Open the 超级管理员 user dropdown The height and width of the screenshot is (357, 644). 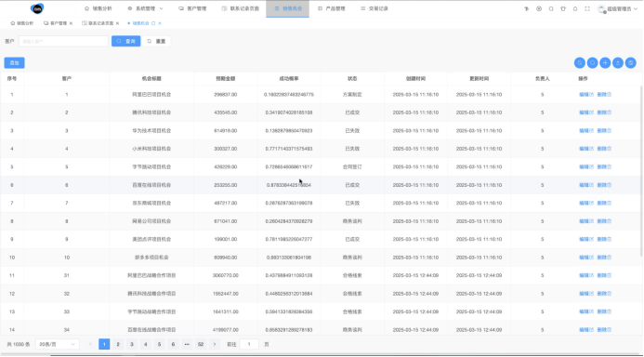coord(617,8)
